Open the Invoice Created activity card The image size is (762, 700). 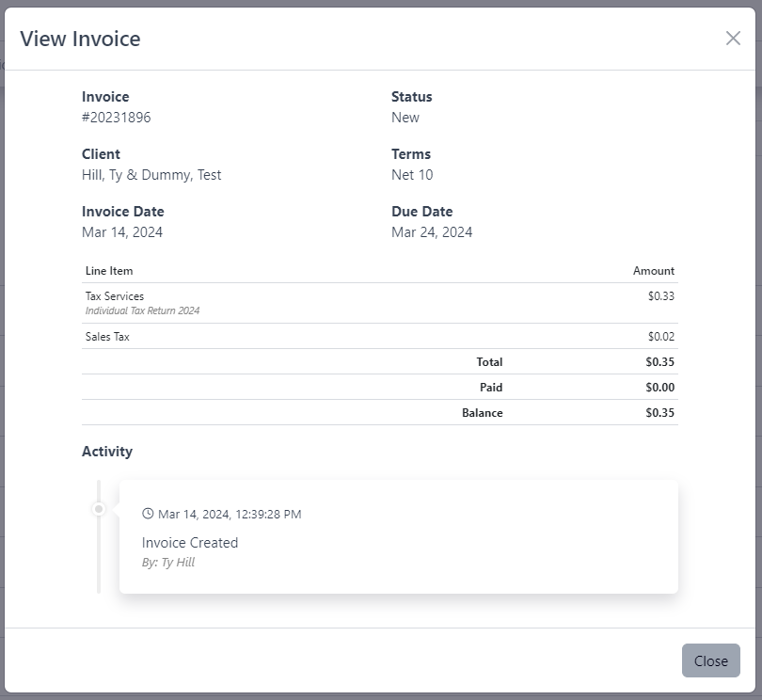point(190,543)
